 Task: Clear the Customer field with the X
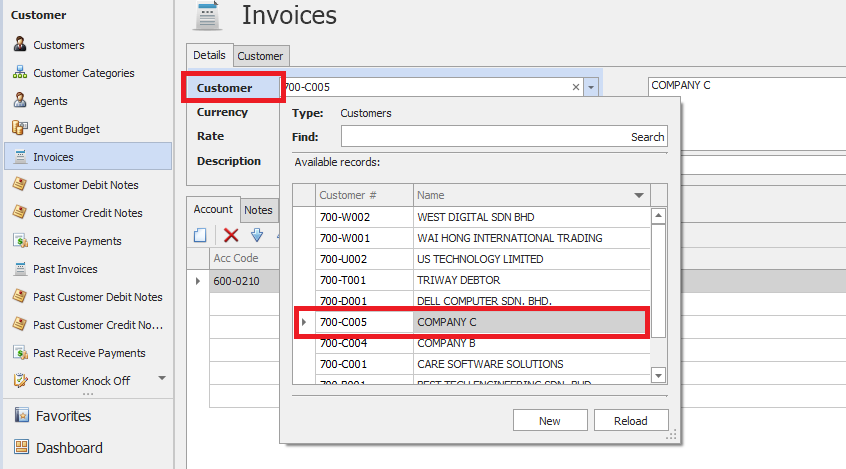coord(576,87)
